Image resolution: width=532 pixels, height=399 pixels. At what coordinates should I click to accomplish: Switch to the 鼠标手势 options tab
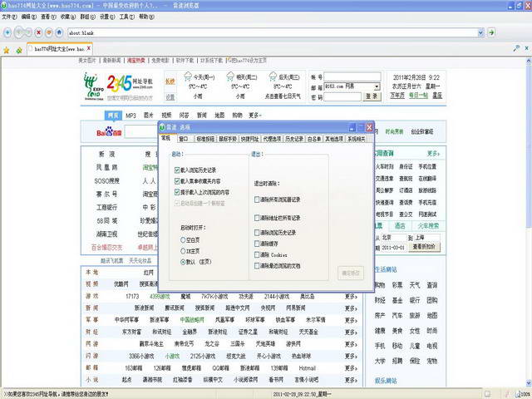[228, 139]
